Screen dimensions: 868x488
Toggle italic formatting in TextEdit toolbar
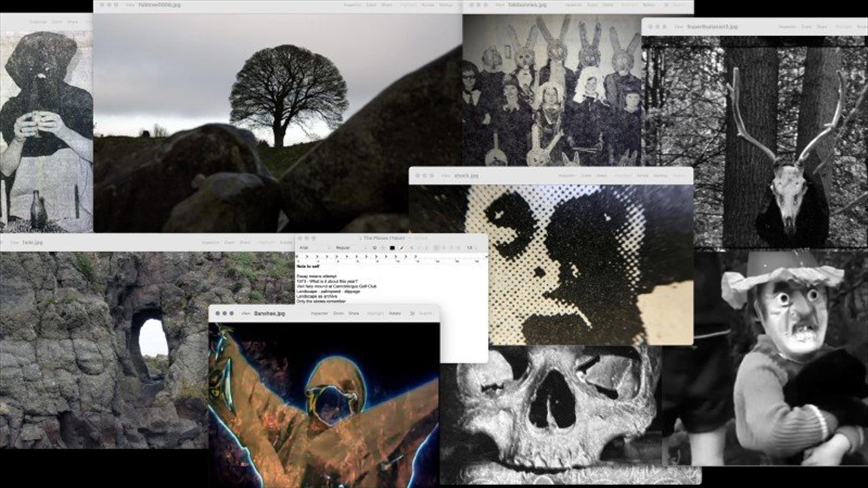pyautogui.click(x=420, y=248)
